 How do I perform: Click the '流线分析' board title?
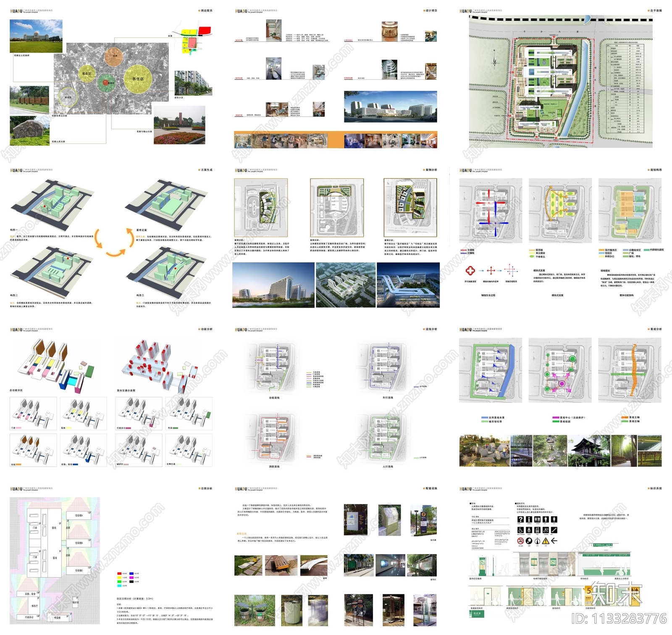point(430,329)
